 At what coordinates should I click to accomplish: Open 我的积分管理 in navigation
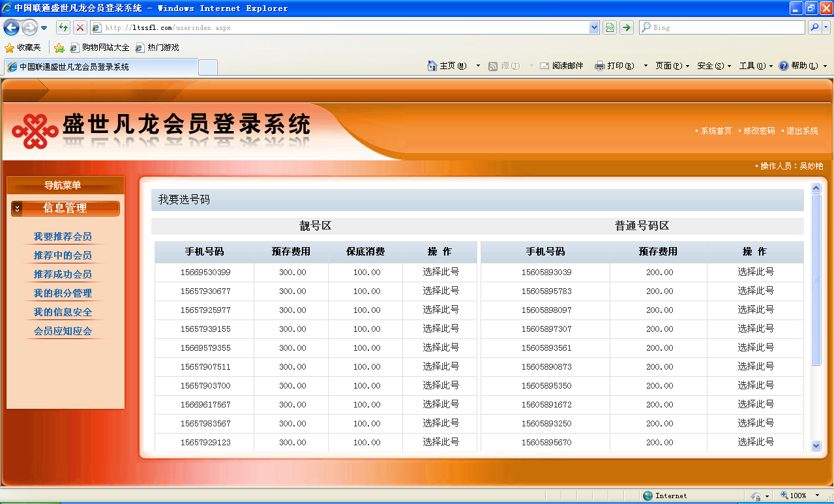click(63, 293)
